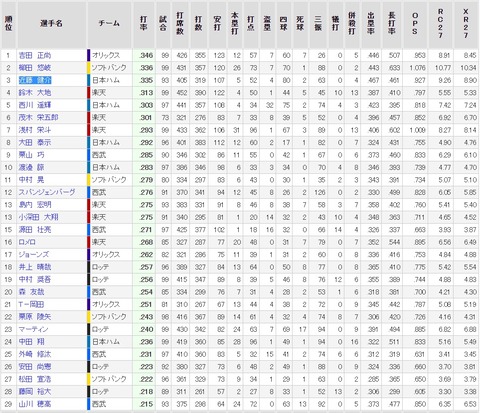Click the 併殺打 column header
Screen dimensions: 480x413
(352, 24)
